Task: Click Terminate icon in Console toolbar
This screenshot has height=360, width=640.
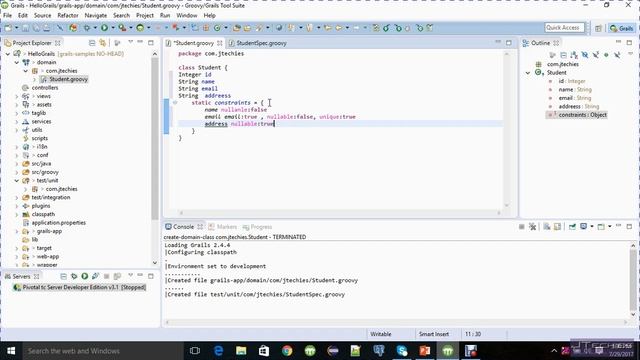Action: (522, 227)
